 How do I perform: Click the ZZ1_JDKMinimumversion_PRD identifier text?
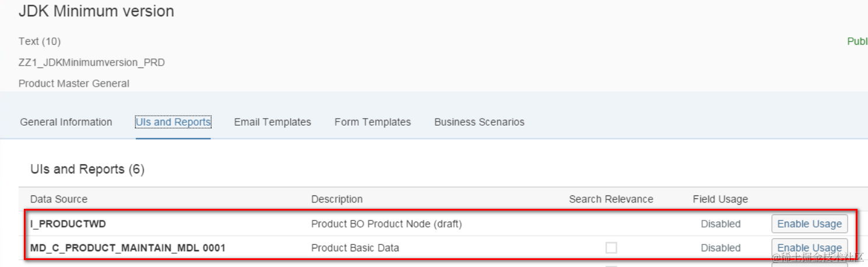(x=91, y=62)
